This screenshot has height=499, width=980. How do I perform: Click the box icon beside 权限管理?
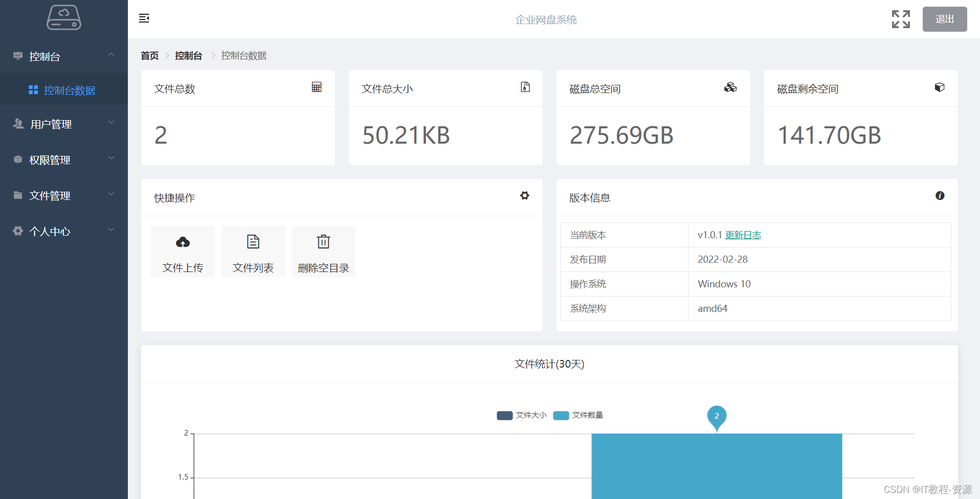coord(18,160)
